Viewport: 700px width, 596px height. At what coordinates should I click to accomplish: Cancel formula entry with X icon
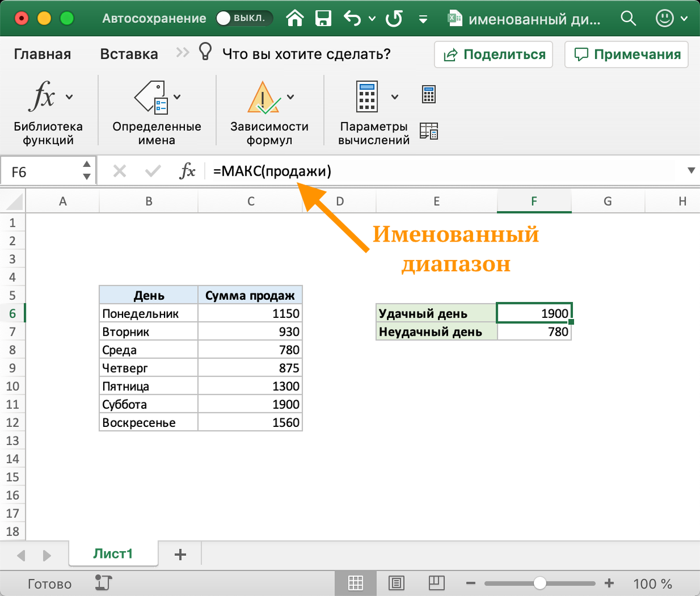click(x=120, y=171)
